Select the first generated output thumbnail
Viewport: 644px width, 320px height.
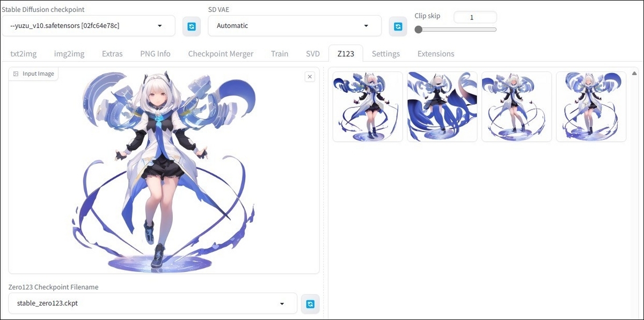(368, 107)
